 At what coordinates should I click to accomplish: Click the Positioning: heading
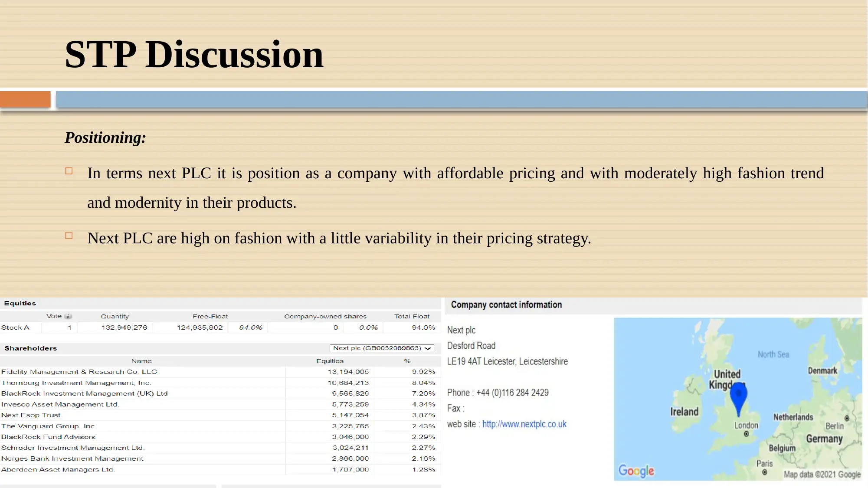[x=105, y=138]
